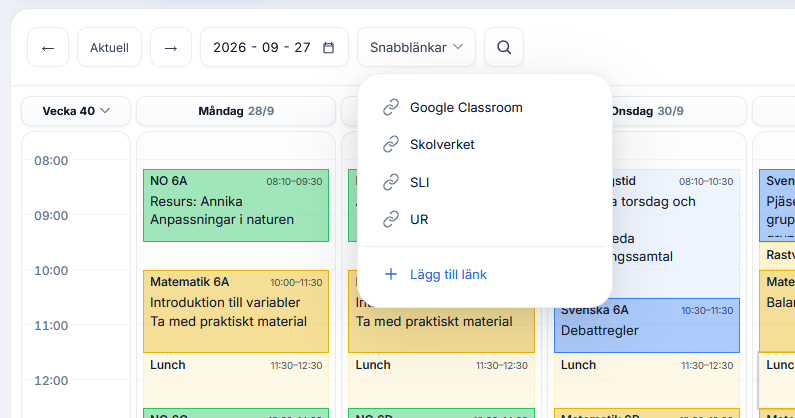Click the 'Introduktion till variabler' text on Monday
795x418 pixels.
tap(225, 302)
